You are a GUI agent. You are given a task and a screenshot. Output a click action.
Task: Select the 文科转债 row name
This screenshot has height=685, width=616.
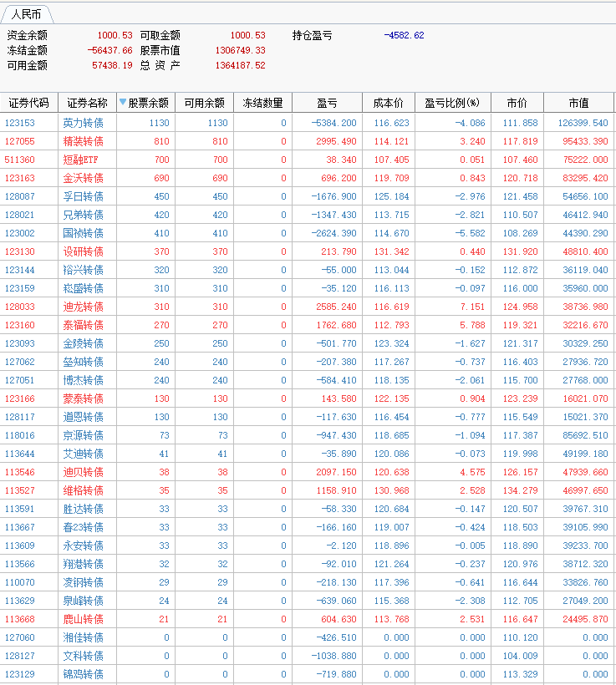tap(83, 655)
